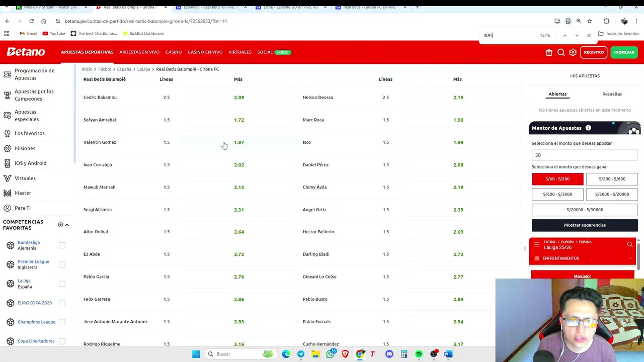Open the Apuestas Deportivas tab

pos(87,52)
